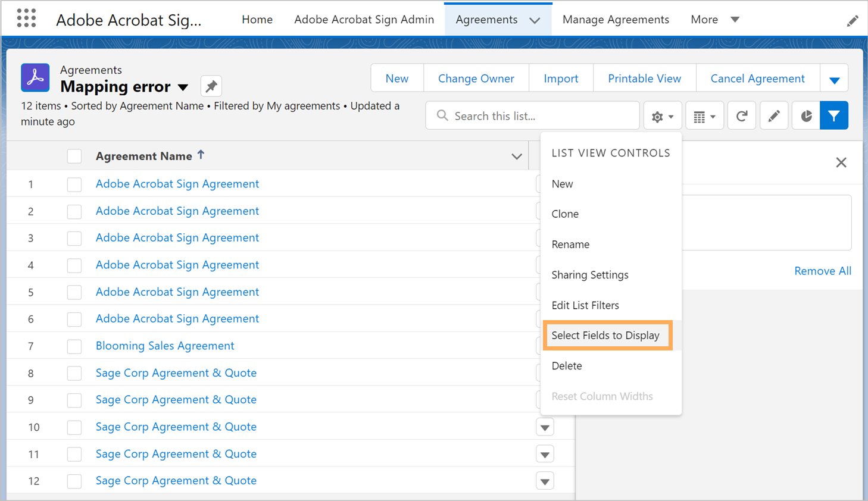The width and height of the screenshot is (868, 501).
Task: Click the inline edit pencil icon
Action: click(x=773, y=116)
